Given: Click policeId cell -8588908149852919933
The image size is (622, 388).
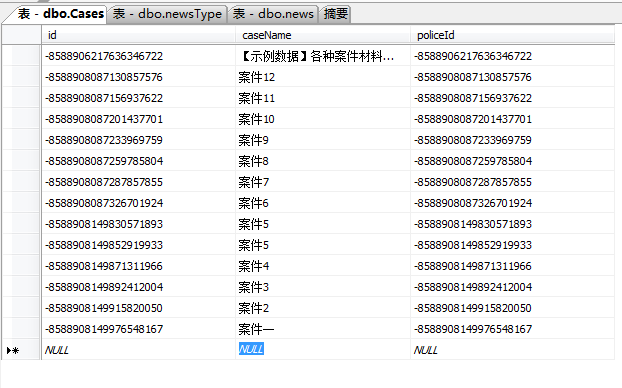Looking at the screenshot, I should click(x=513, y=245).
